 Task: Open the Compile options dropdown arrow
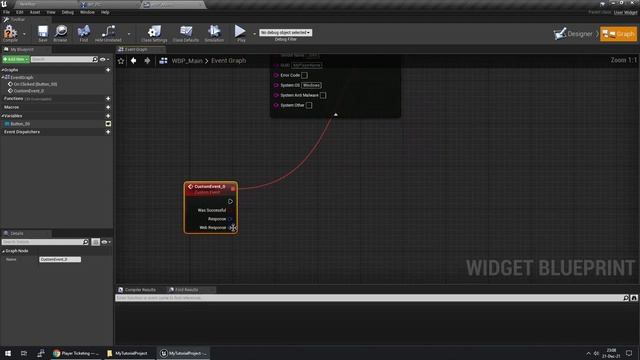tap(24, 33)
